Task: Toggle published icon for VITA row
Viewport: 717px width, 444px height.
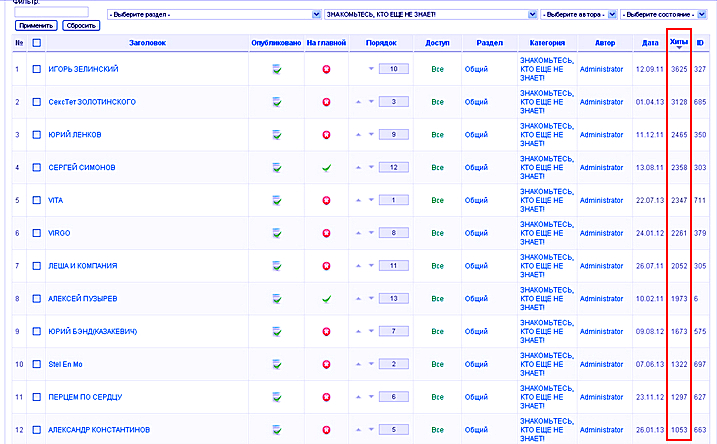Action: point(277,200)
